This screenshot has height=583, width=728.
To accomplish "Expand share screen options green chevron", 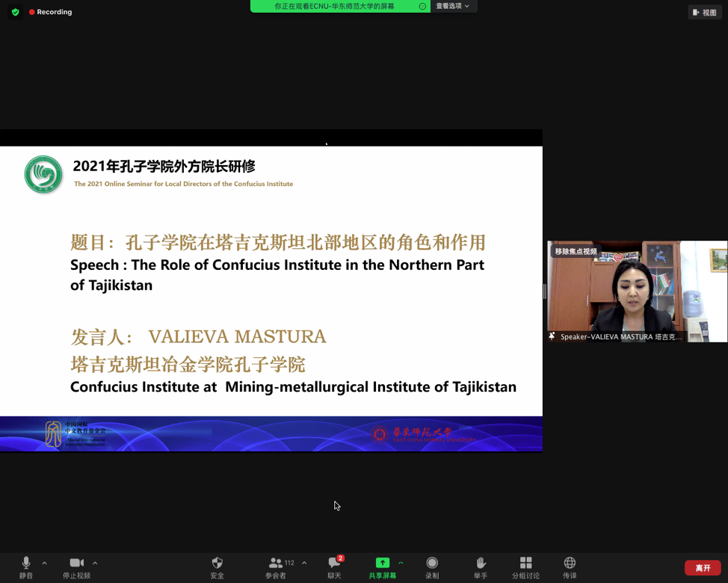I will click(x=401, y=563).
